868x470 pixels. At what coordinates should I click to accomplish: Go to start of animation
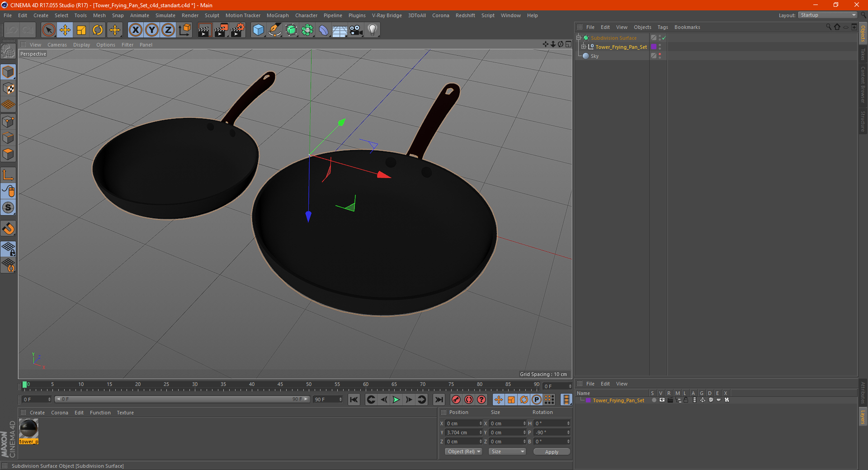[x=354, y=399]
